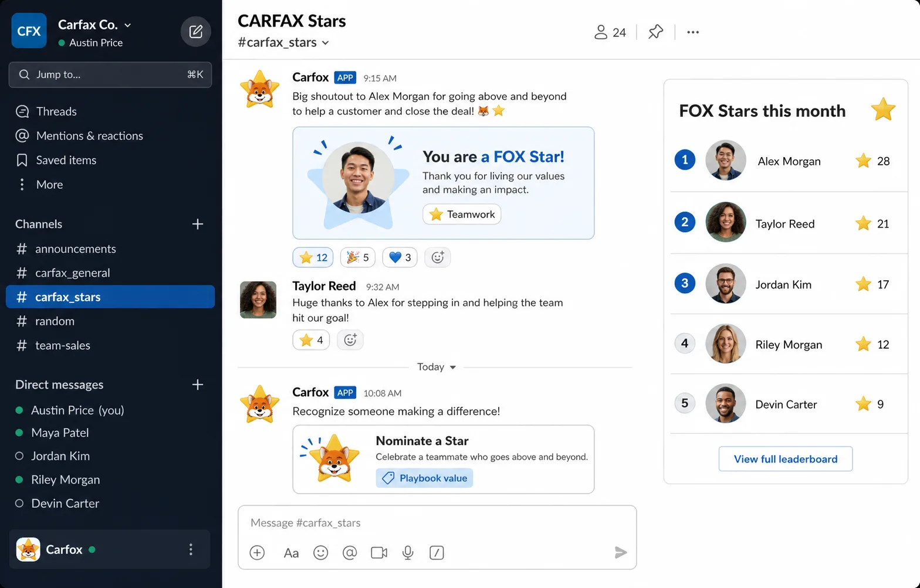
Task: Click the message input for #carfax_stars
Action: coord(437,523)
